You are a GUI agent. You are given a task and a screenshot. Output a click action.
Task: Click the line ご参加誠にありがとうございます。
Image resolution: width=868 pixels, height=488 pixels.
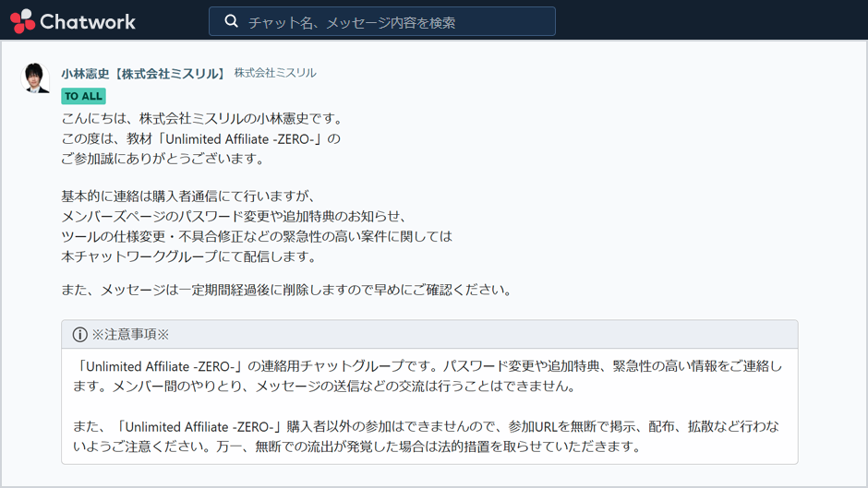point(164,159)
